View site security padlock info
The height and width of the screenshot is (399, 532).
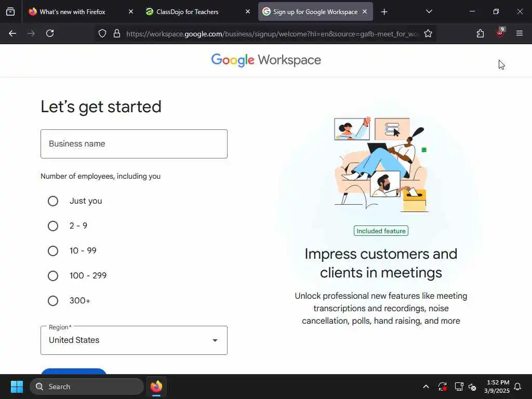tap(117, 34)
